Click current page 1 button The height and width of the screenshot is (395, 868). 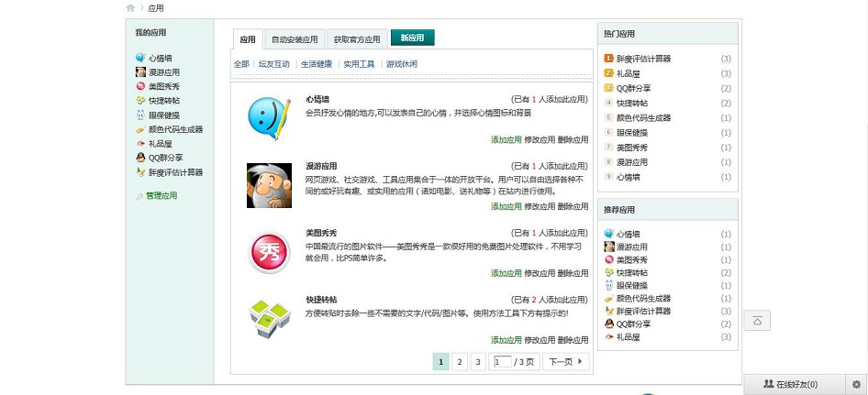(440, 362)
